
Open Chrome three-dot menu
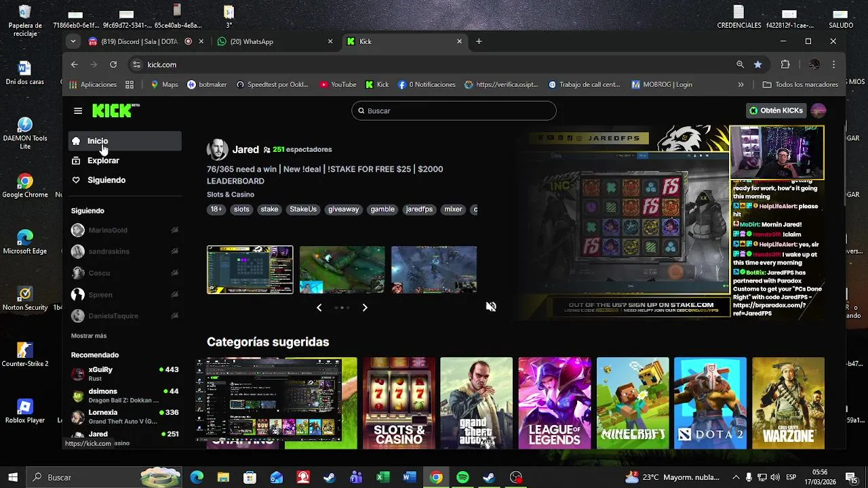coord(834,64)
